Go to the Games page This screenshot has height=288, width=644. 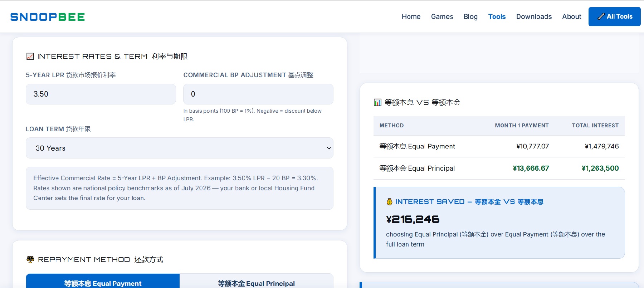coord(442,16)
